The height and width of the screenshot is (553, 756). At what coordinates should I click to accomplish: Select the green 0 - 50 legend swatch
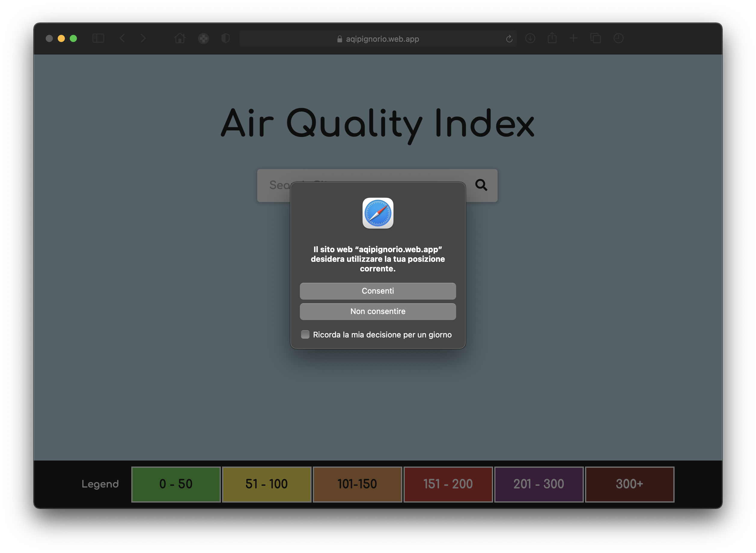click(x=175, y=484)
